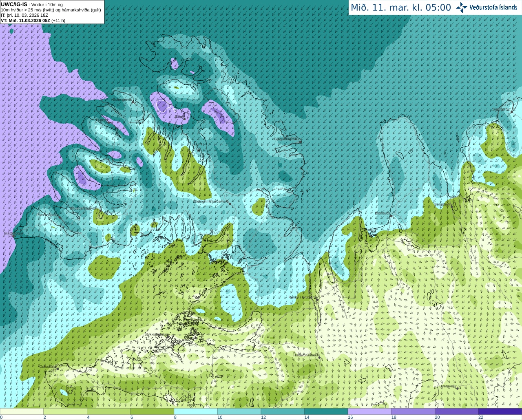Click the Reykir í Hrútafirði station label
The width and height of the screenshot is (522, 420).
[302, 297]
